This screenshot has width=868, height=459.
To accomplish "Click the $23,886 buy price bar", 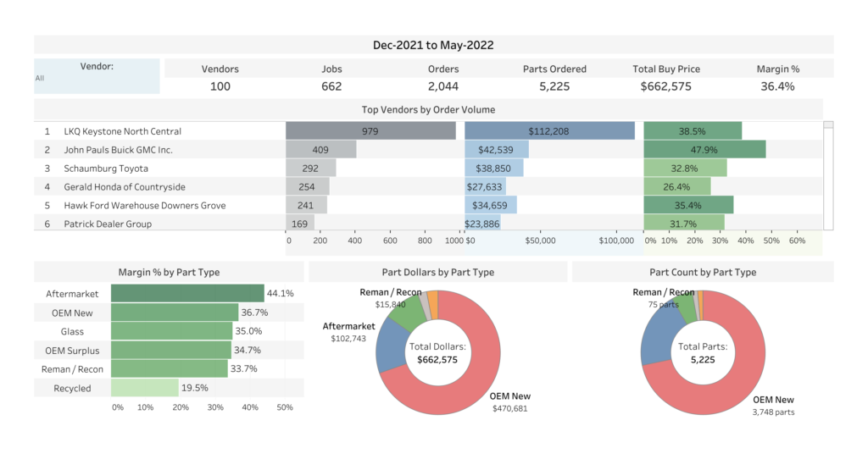I will coord(482,223).
